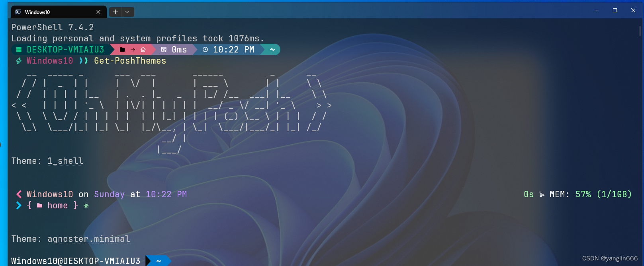Screen dimensions: 644x266
Task: Click the pink left chevron icon
Action: pos(19,194)
